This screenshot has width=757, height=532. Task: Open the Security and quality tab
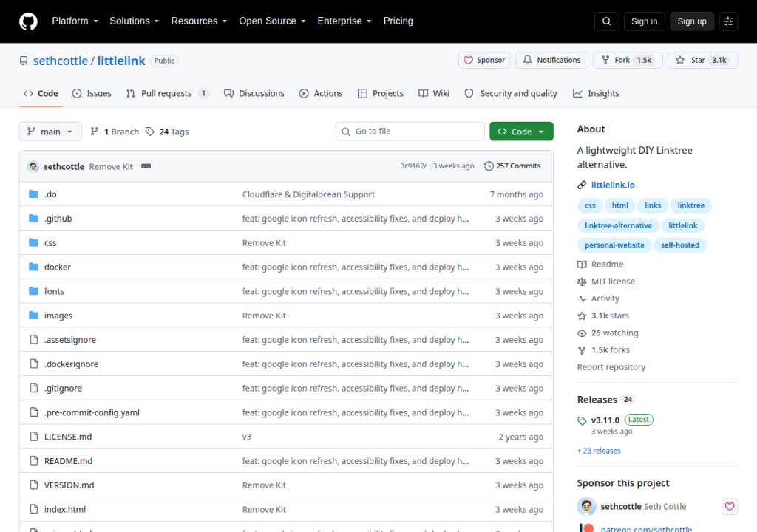point(511,94)
